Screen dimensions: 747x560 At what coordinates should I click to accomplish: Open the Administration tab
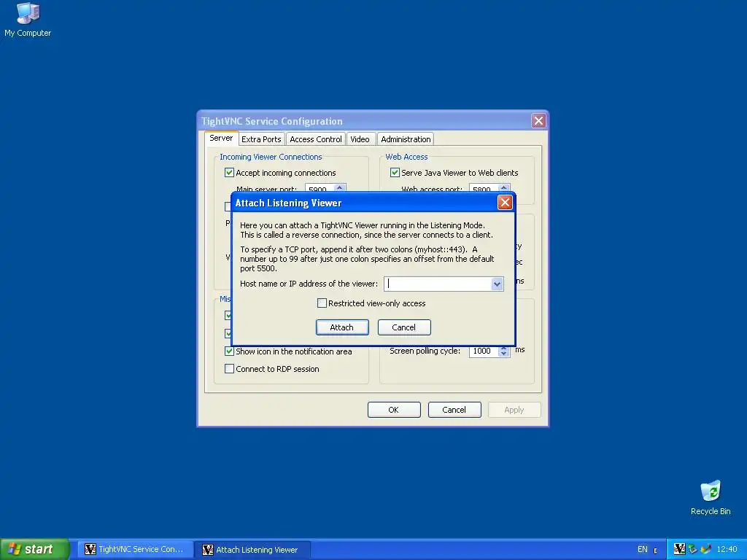406,139
